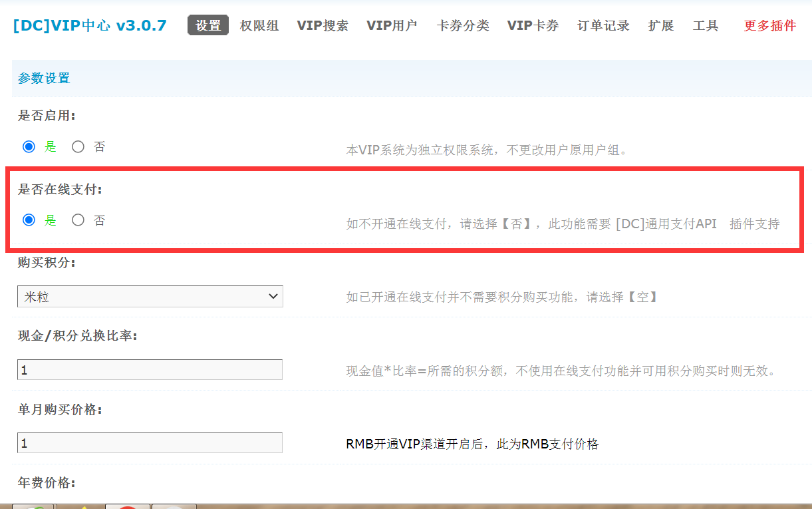Viewport: 812px width, 509px height.
Task: Click the 单月购买价格 label
Action: point(61,409)
